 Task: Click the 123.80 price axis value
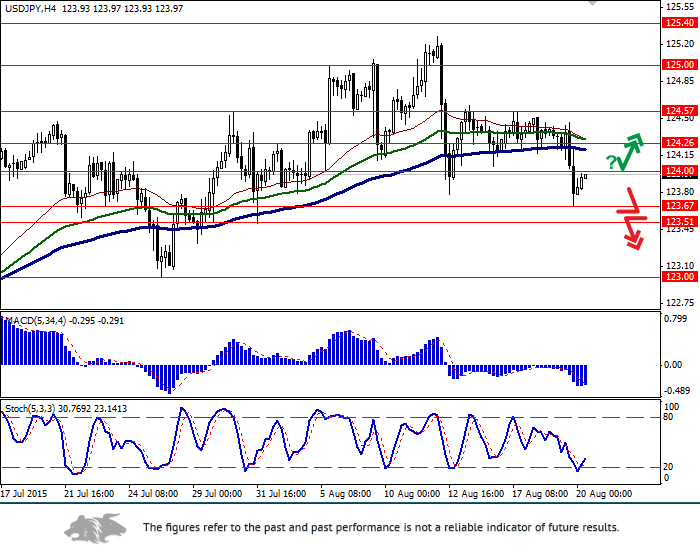(x=680, y=192)
